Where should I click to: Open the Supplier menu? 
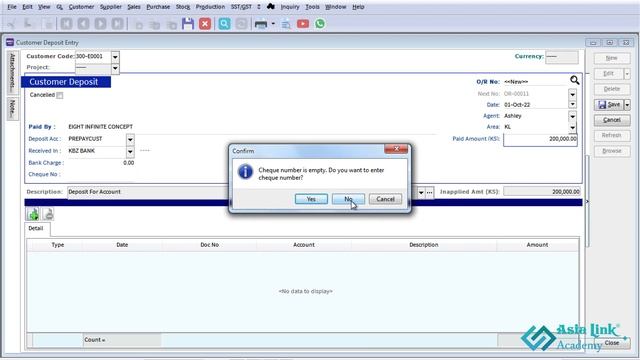(111, 7)
